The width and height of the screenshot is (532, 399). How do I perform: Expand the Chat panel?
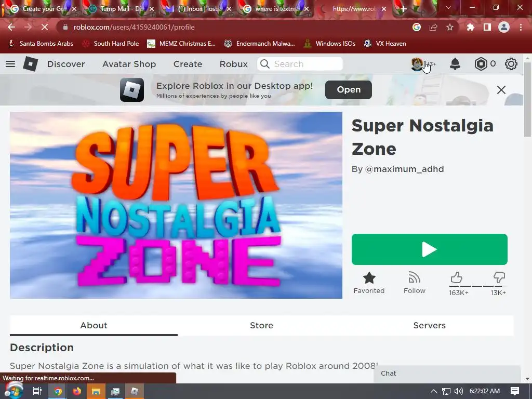pos(447,373)
